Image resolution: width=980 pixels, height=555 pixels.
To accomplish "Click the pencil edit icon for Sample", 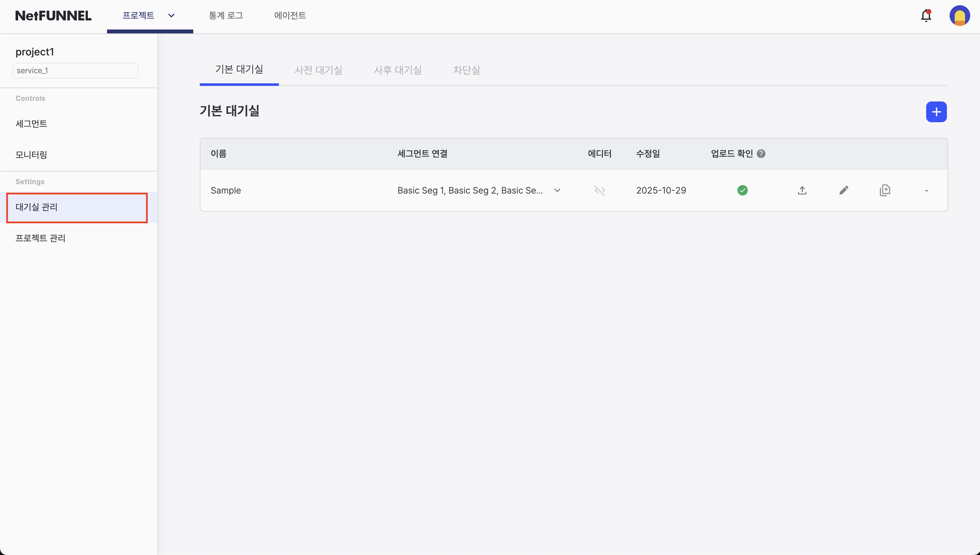I will (x=843, y=190).
